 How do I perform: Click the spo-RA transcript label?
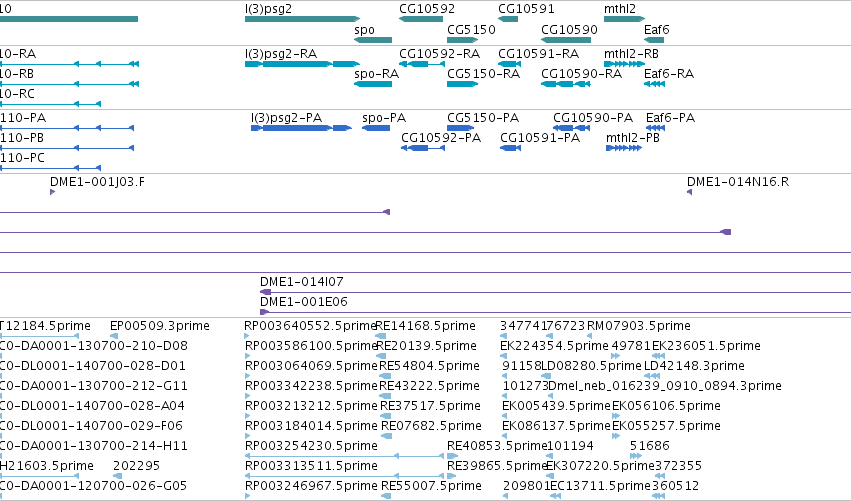coord(376,74)
